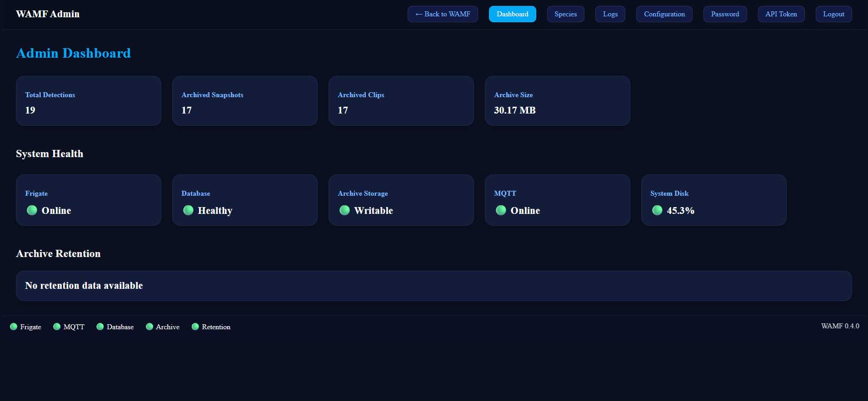Click the No retention data available message
The image size is (868, 401).
(x=84, y=286)
